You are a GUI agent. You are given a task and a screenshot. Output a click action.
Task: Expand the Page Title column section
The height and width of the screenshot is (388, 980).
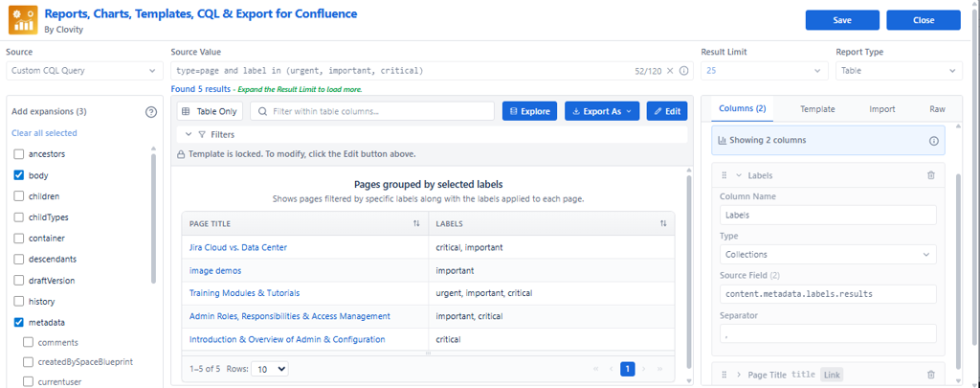click(x=738, y=375)
